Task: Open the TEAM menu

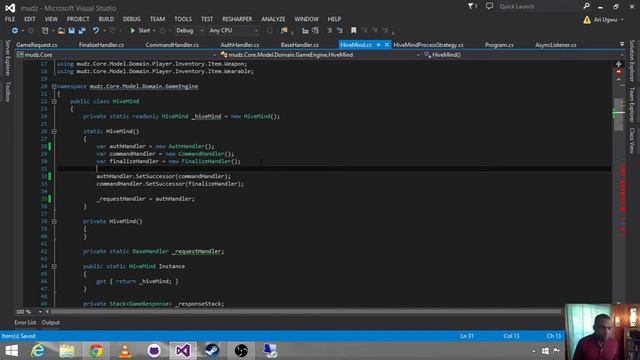Action: click(157, 19)
